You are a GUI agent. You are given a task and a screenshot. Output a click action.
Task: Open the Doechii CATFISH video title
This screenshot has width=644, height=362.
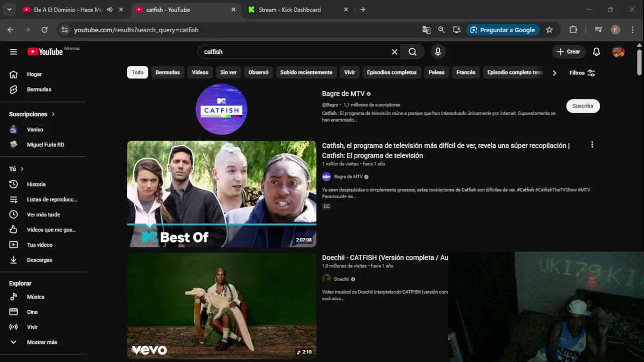coord(385,257)
